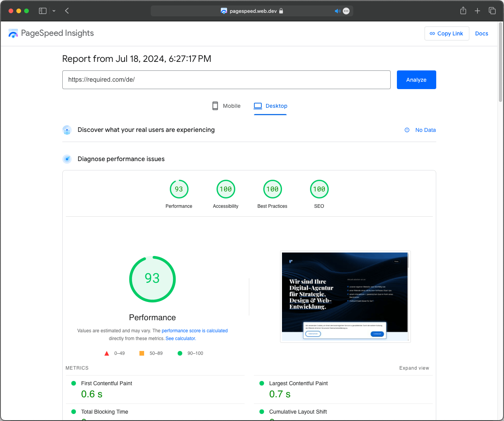Click the mobile phone icon beside Mobile

pos(215,105)
